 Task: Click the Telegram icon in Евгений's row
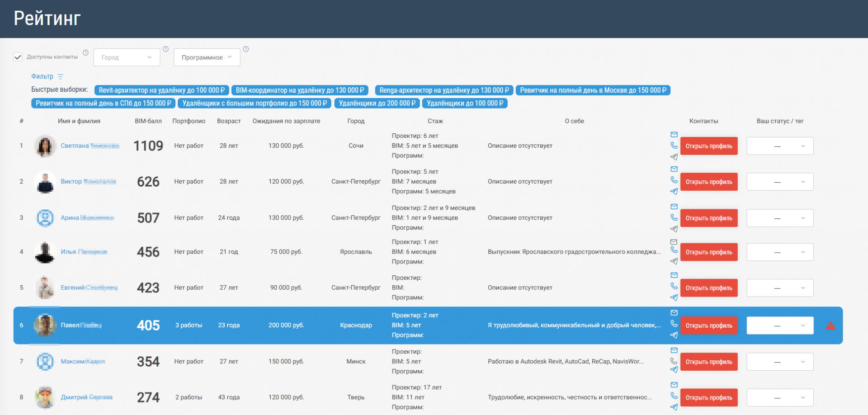674,297
